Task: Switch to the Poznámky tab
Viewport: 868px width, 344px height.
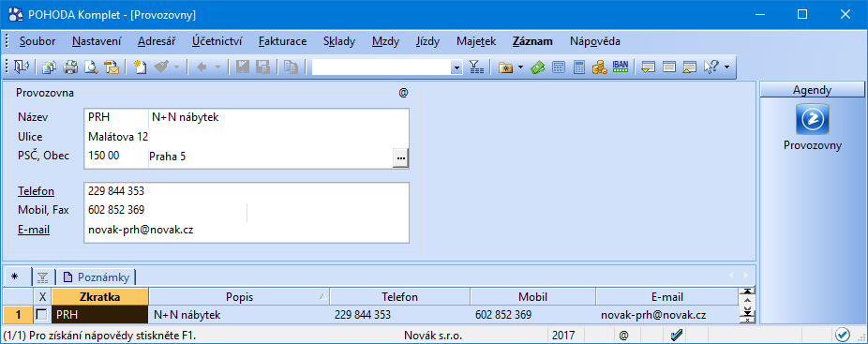Action: click(97, 277)
